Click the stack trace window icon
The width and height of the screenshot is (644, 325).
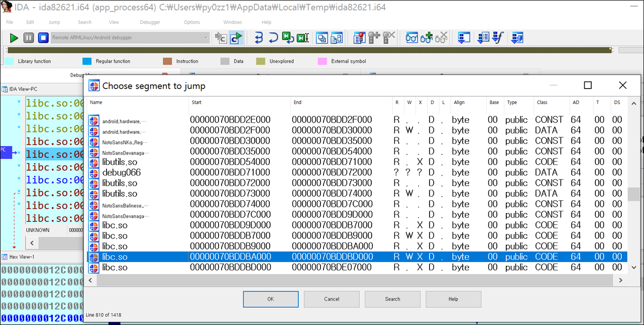click(x=464, y=38)
